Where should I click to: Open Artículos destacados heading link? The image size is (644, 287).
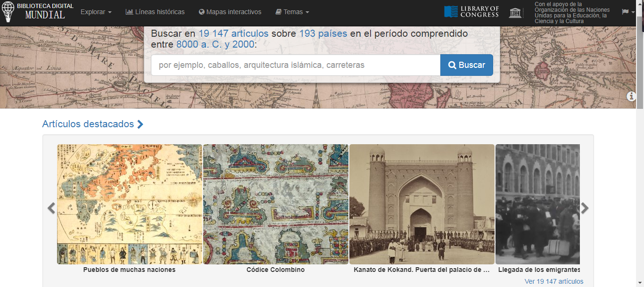point(93,124)
